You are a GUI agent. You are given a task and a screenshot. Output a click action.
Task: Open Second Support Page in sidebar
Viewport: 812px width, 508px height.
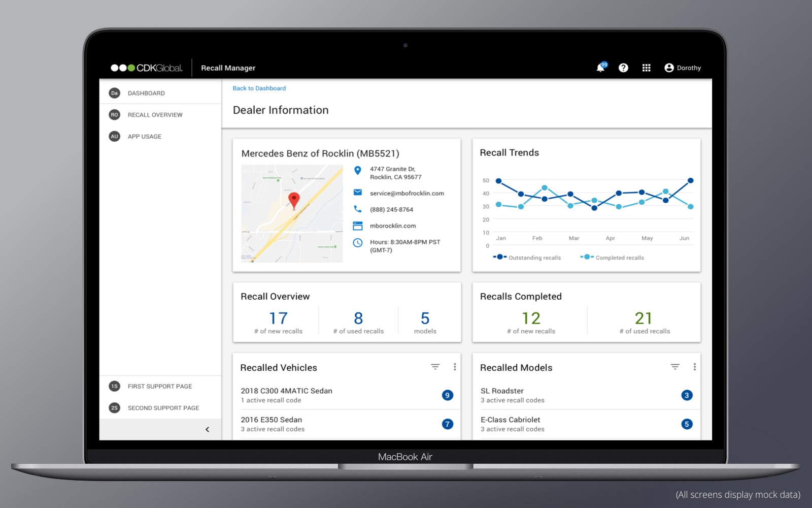coord(160,408)
